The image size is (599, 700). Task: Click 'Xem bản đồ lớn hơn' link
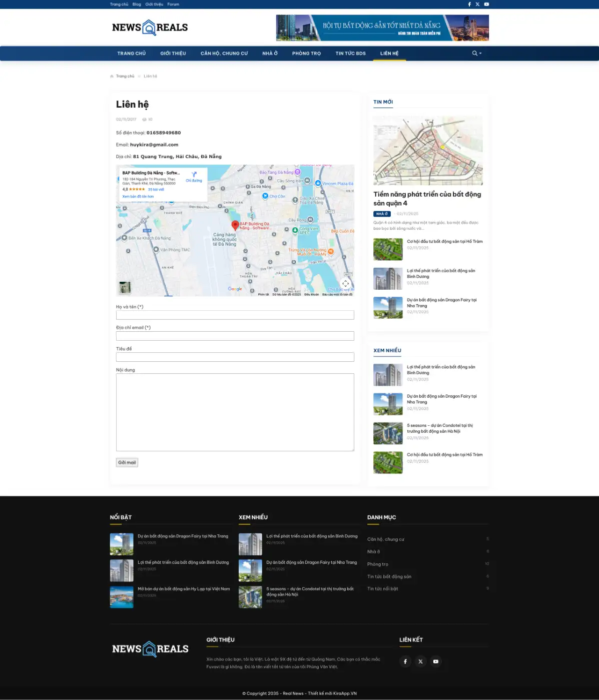pyautogui.click(x=138, y=197)
